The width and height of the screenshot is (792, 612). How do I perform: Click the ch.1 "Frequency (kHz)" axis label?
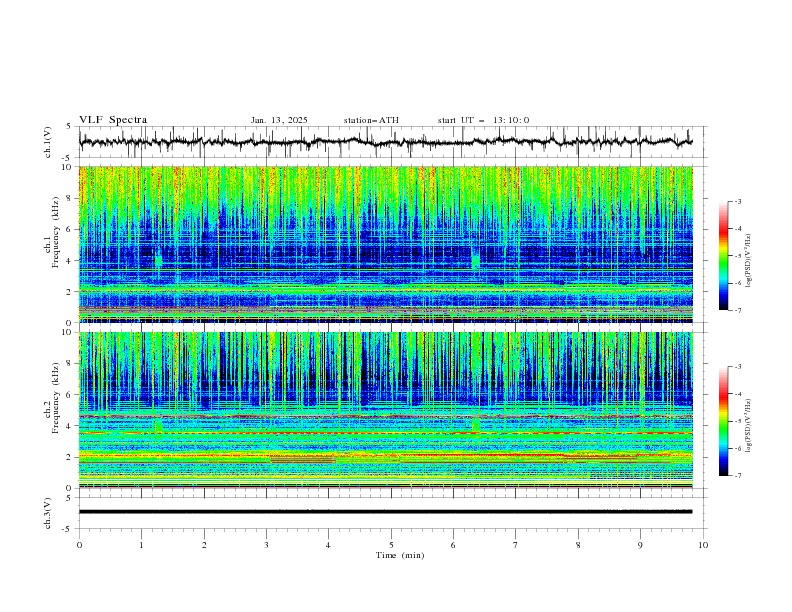point(56,232)
